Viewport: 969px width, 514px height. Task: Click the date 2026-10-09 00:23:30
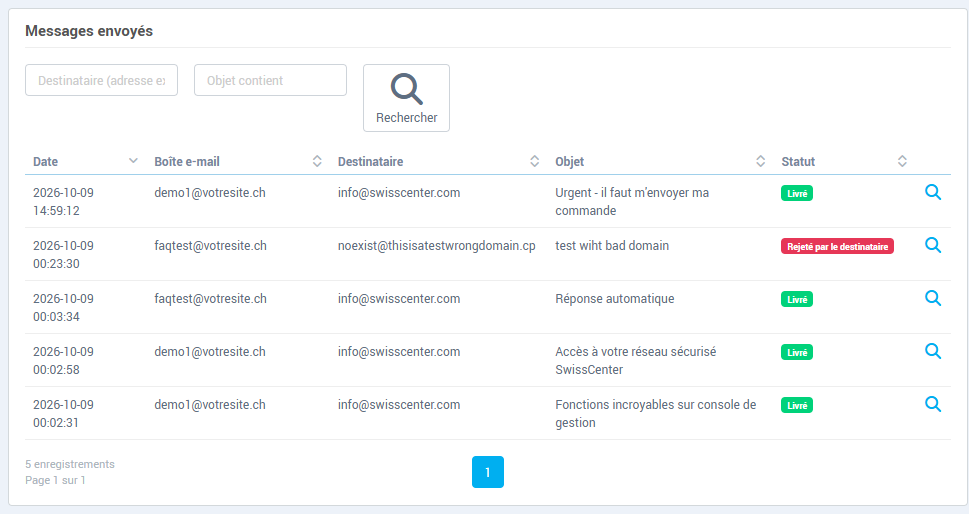point(63,255)
